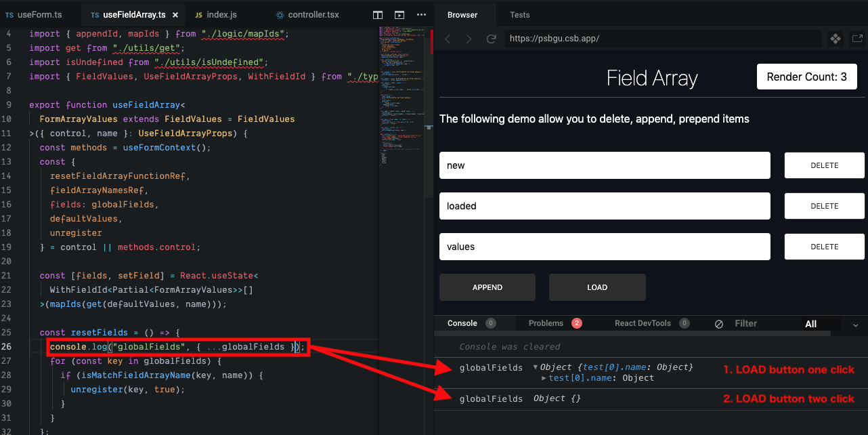The image size is (868, 435).
Task: Open the split editor layout icon
Action: click(x=377, y=14)
